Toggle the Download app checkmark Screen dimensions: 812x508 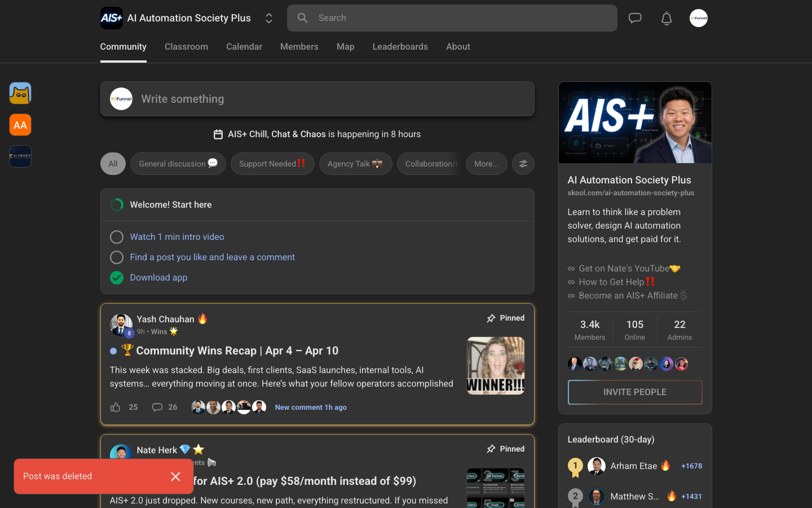(117, 278)
